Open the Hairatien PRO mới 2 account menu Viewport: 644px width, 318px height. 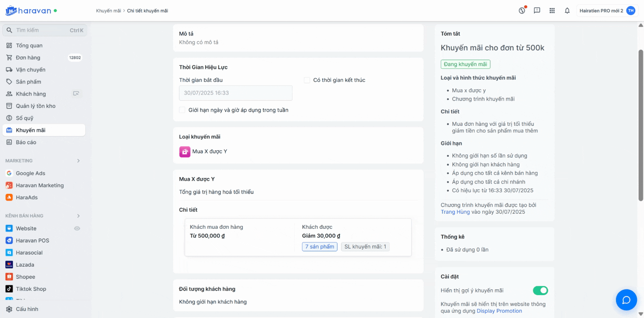coord(607,11)
